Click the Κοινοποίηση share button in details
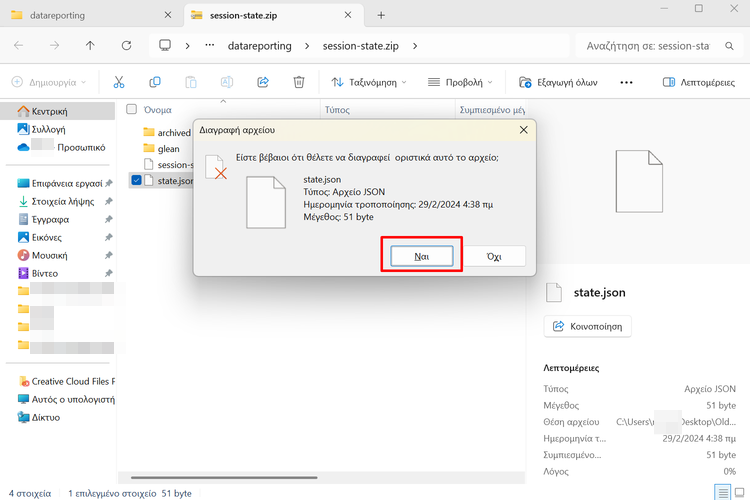750x500 pixels. coord(587,326)
